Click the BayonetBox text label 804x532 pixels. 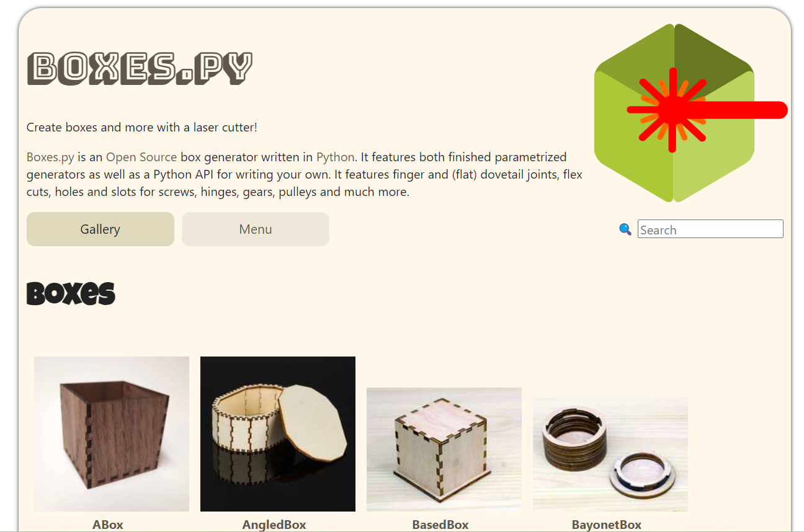pos(607,525)
